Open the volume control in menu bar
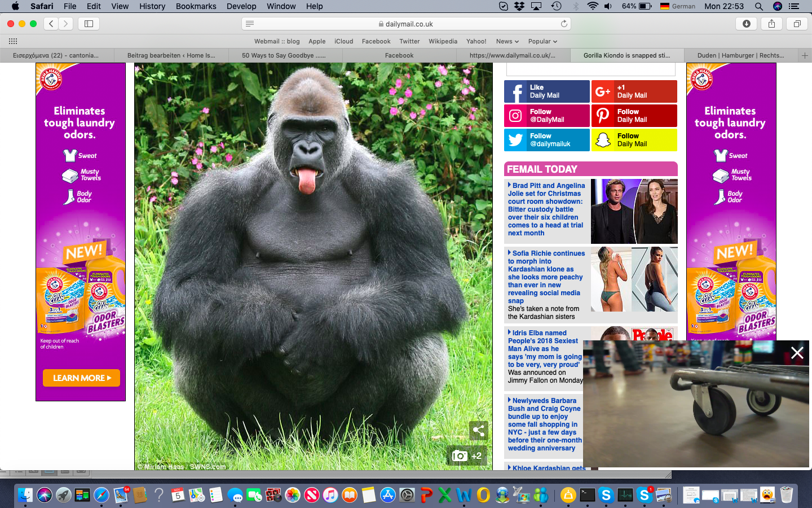Screen dimensions: 812x508 click(x=608, y=6)
